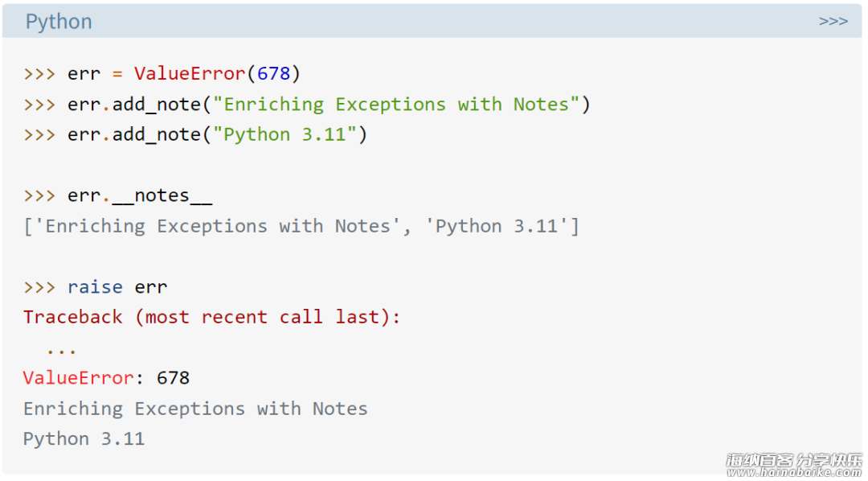The height and width of the screenshot is (481, 868).
Task: Click the "Enriching Exceptions with Notes" string literal
Action: 395,105
